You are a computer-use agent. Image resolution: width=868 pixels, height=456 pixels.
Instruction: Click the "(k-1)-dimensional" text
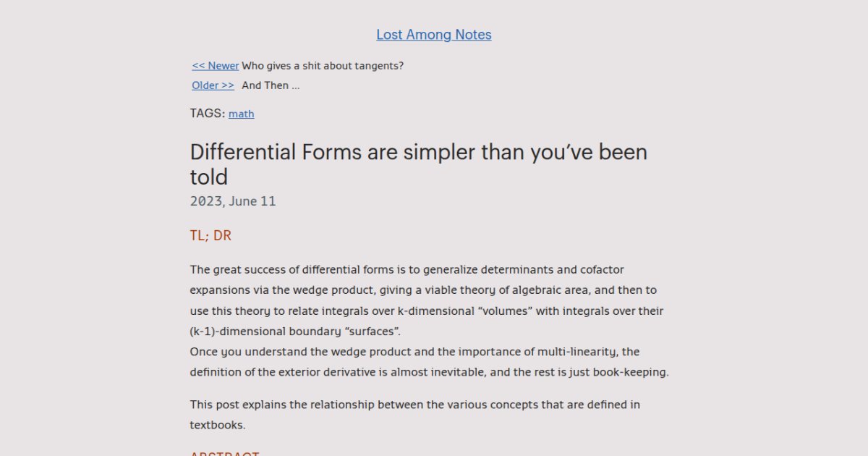(234, 332)
